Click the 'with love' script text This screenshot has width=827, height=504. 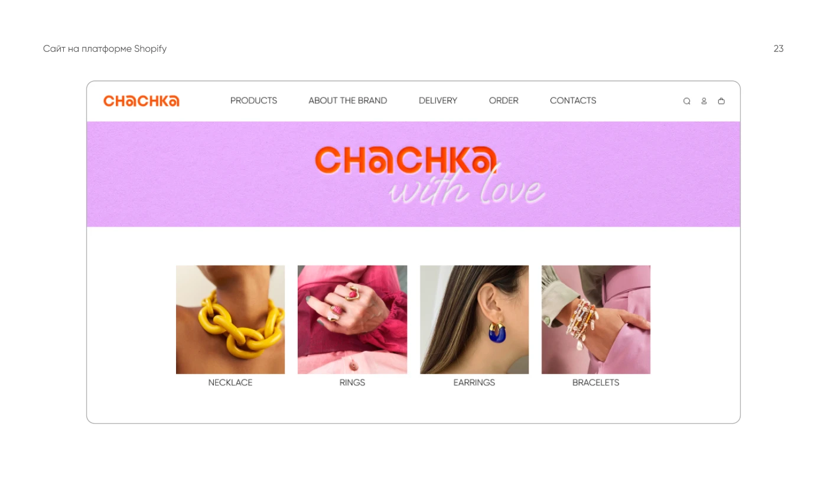coord(467,189)
